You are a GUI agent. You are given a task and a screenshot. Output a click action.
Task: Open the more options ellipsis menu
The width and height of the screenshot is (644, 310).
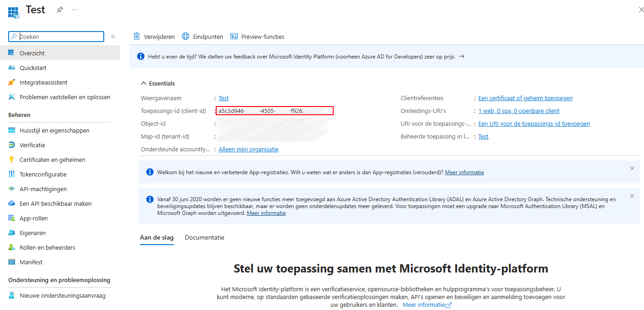coord(75,10)
